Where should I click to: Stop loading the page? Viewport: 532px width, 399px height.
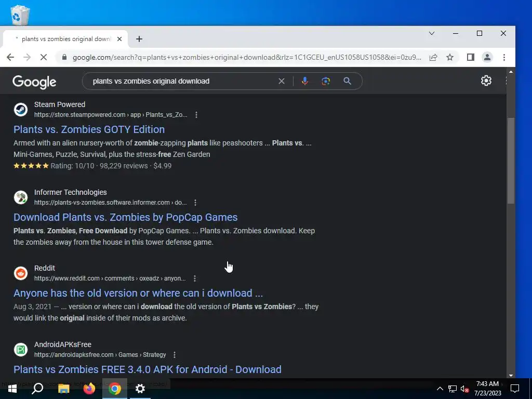coord(44,57)
